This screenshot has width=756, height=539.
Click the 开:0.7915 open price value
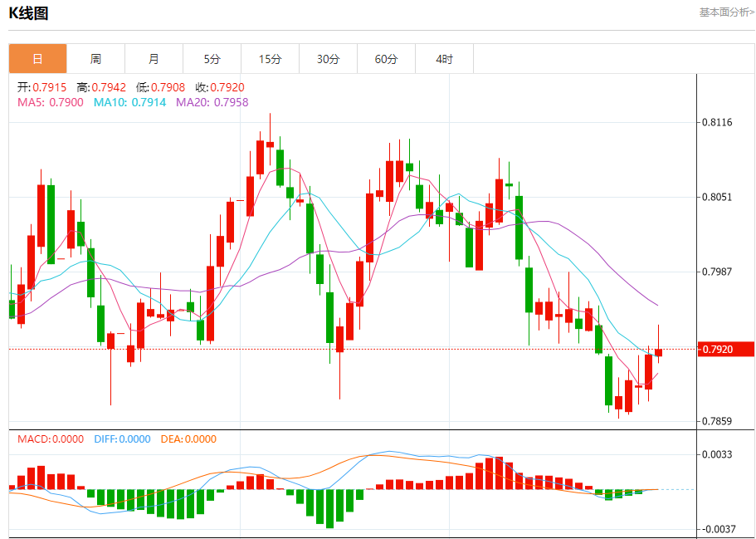click(42, 87)
